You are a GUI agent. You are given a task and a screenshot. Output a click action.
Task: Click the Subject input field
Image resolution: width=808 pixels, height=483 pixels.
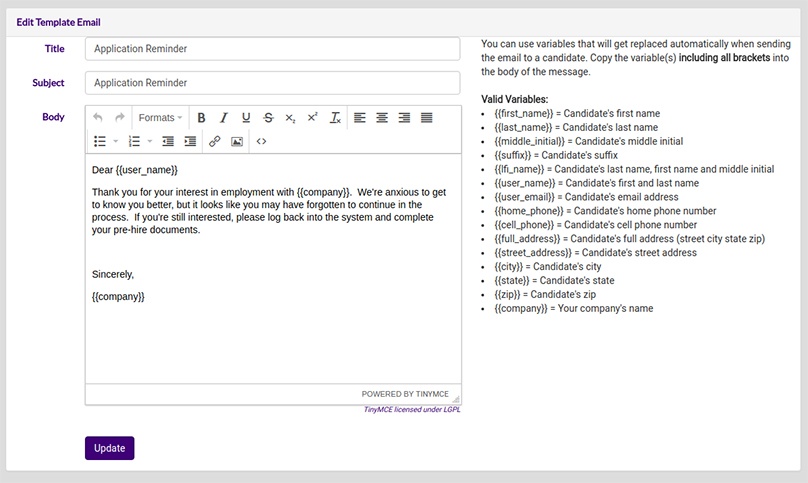coord(273,82)
